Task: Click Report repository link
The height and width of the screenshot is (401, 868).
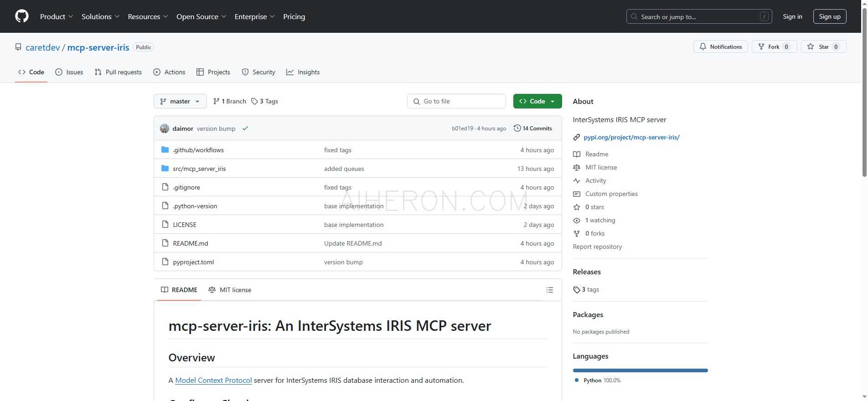Action: click(x=597, y=247)
